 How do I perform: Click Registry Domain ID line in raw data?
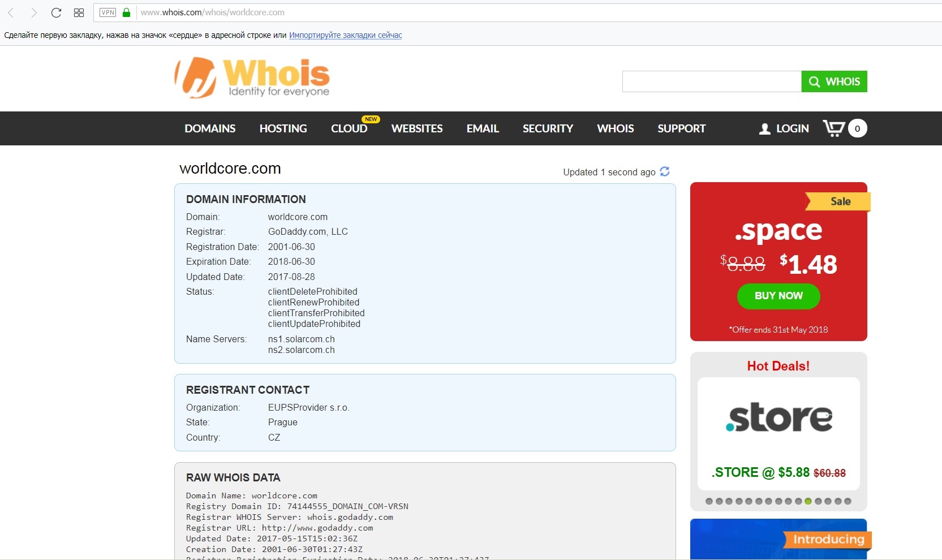coord(297,506)
